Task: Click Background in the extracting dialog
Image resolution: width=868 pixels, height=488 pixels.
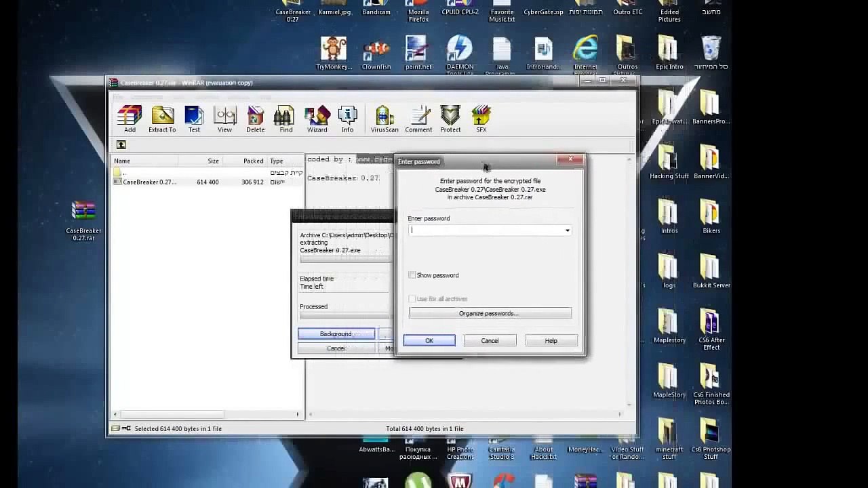Action: coord(336,333)
